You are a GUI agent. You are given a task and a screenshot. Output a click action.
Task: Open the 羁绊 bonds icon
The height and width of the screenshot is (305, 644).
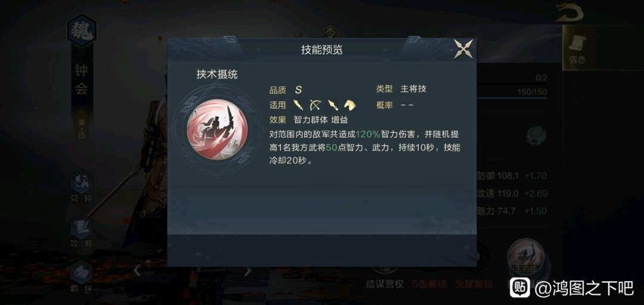click(81, 277)
